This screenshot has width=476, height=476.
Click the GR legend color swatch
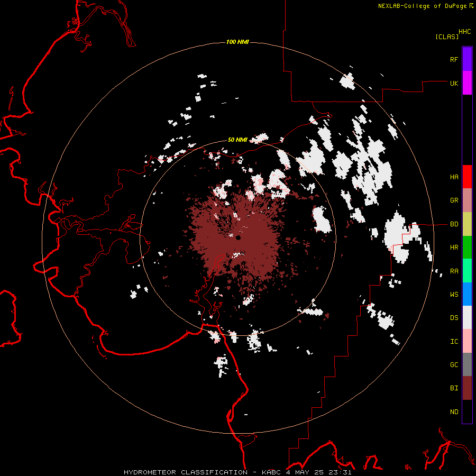pyautogui.click(x=467, y=200)
